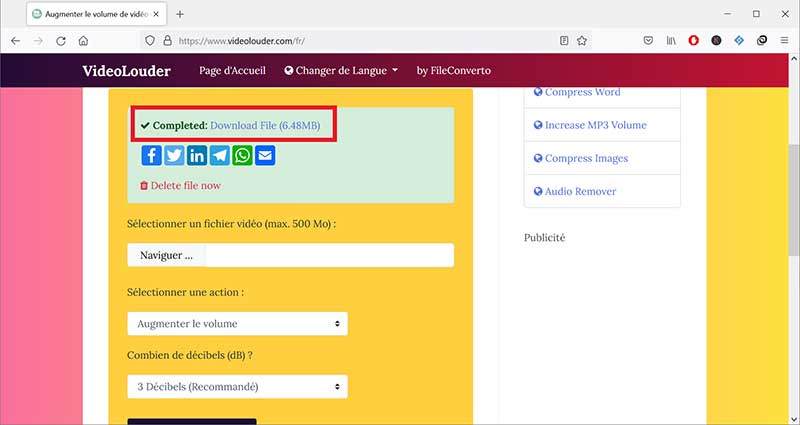Open the Library bookmarks icon
Screen dimensions: 800x425
tap(671, 41)
